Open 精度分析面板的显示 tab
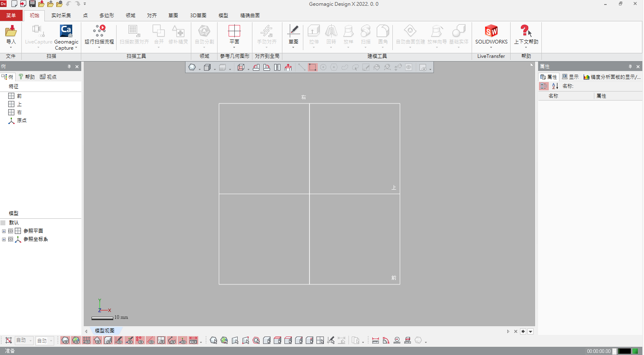 point(612,77)
